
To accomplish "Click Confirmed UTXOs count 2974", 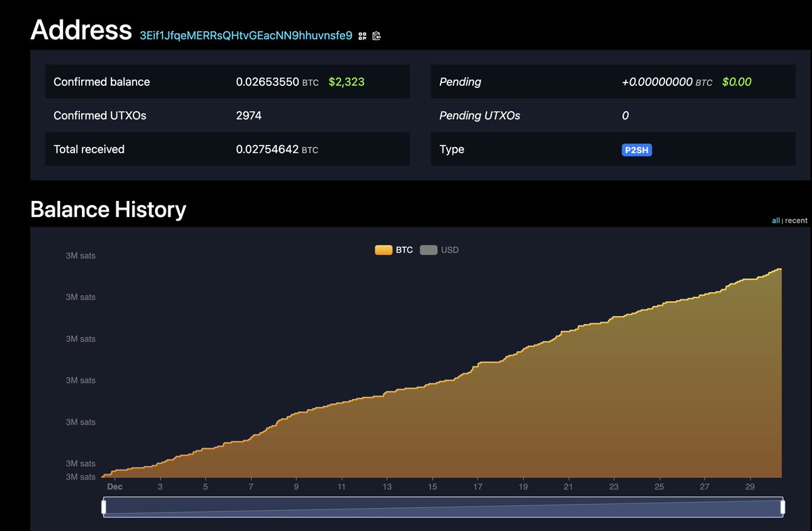I will (x=249, y=116).
